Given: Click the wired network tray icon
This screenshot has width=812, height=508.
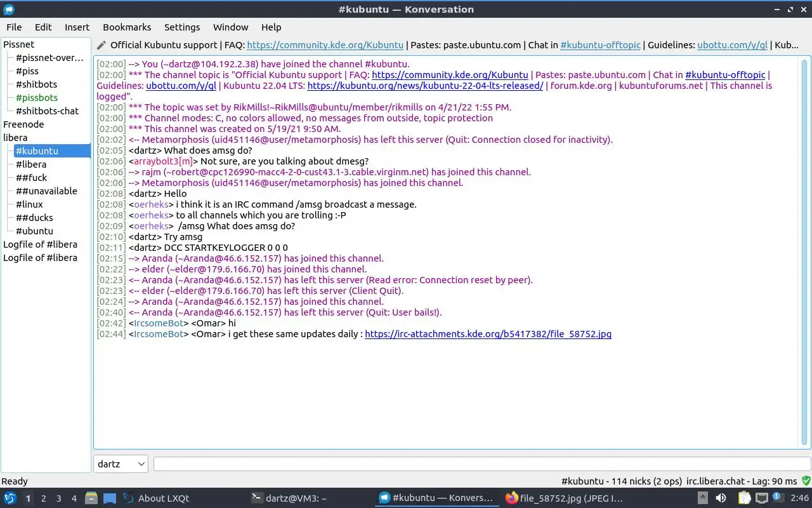Looking at the screenshot, I should (x=762, y=498).
